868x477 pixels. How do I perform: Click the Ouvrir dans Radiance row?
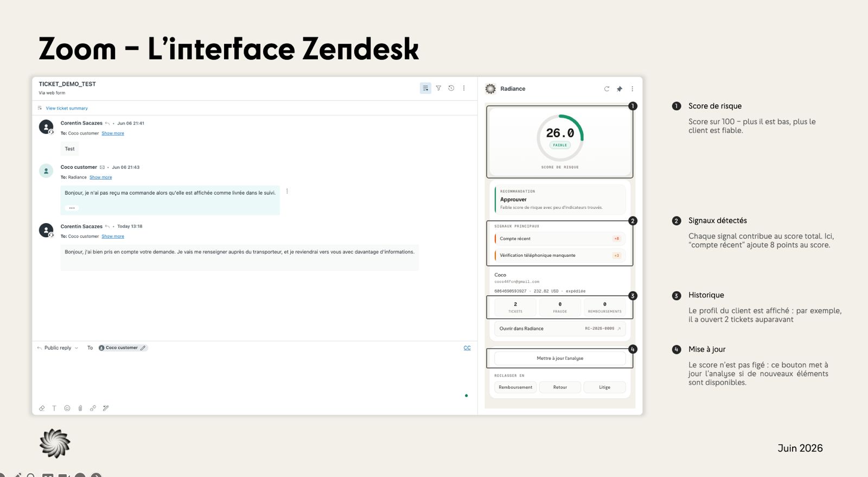point(560,328)
